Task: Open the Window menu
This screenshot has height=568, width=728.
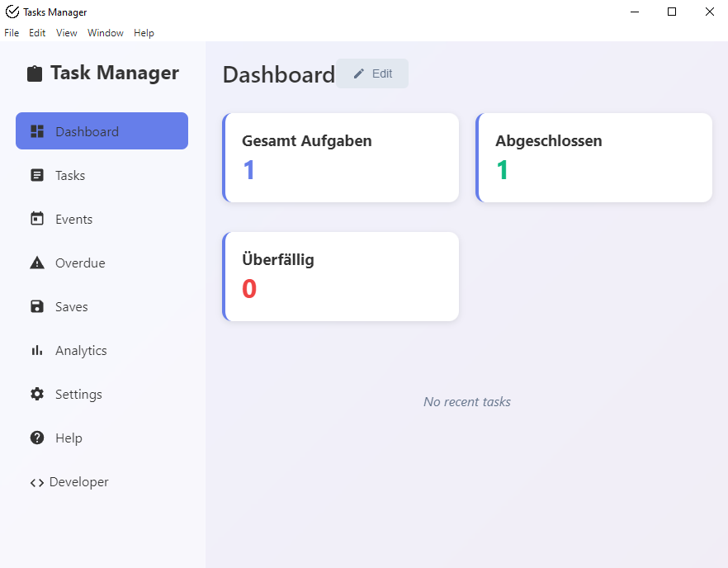Action: (106, 33)
